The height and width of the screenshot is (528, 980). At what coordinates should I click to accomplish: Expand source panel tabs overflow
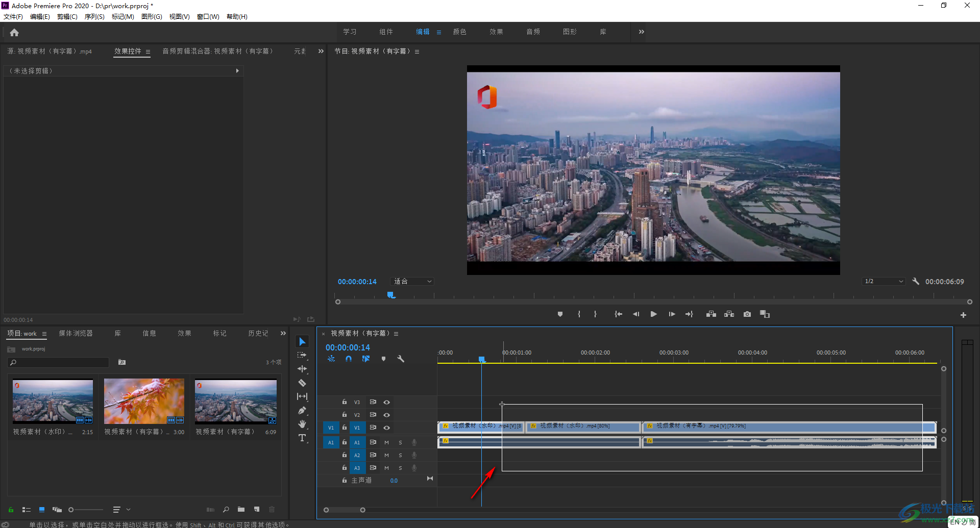(321, 51)
